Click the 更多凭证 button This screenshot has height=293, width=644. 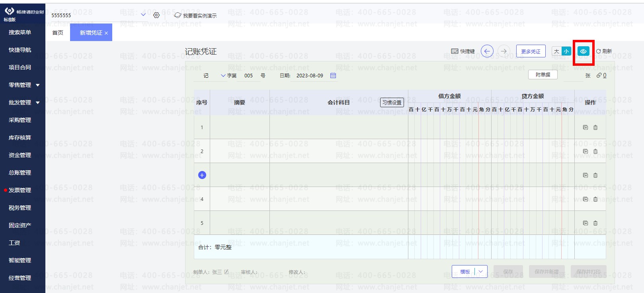pyautogui.click(x=531, y=51)
